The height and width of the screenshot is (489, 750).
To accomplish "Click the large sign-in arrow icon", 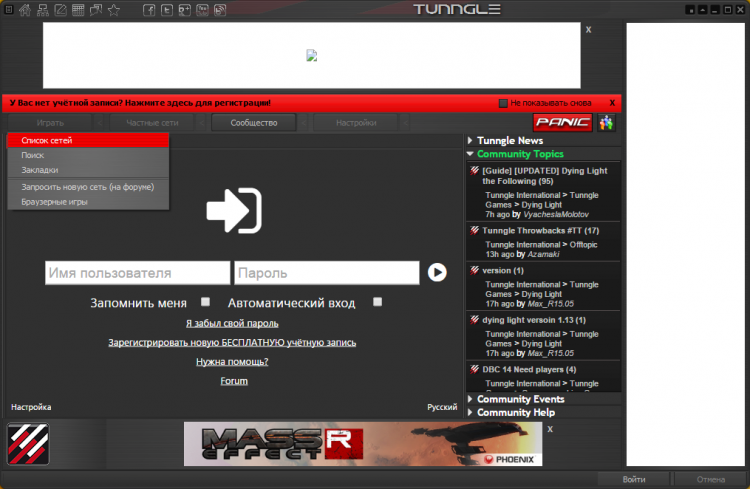I will tap(234, 211).
